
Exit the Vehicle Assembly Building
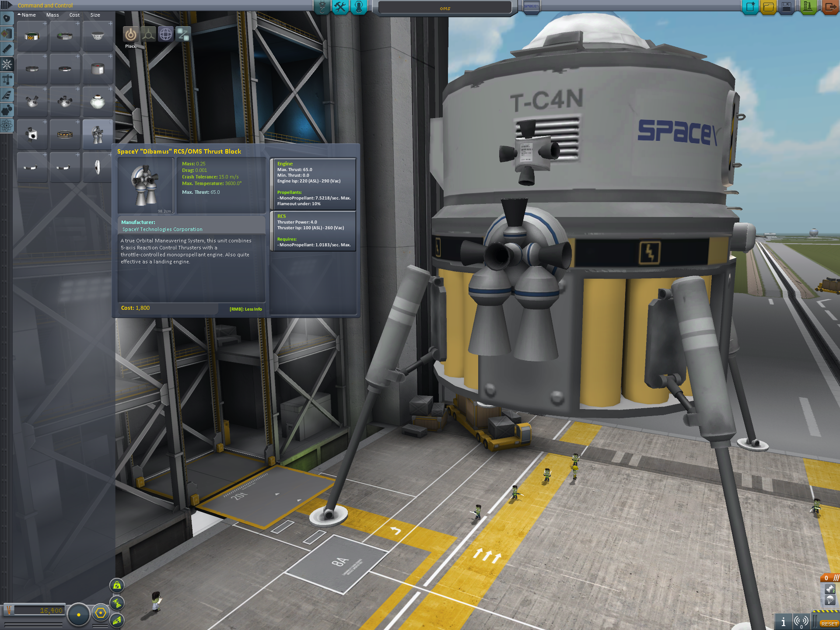(829, 7)
